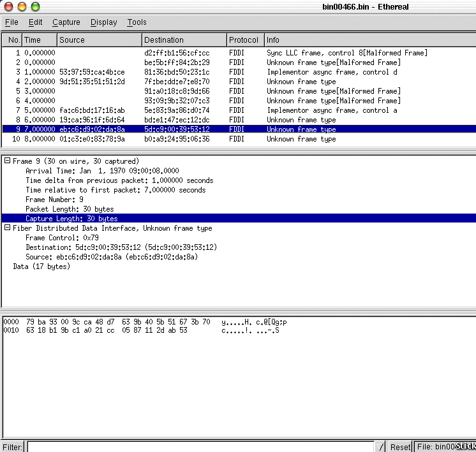
Task: Sort packets by the Destination column header
Action: point(184,40)
